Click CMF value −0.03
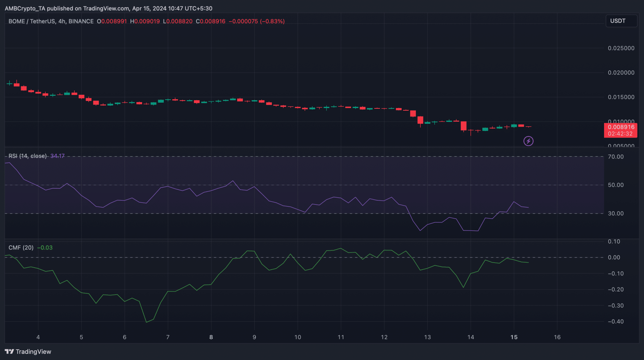 [45, 248]
